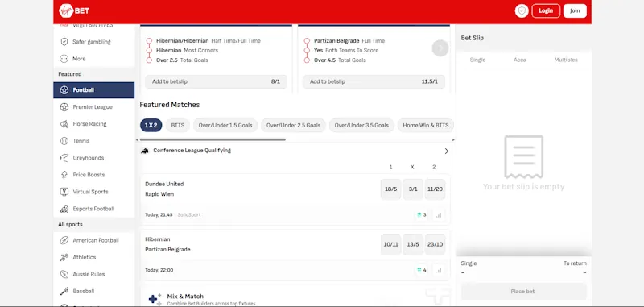
Task: Click the Premier League ball icon
Action: point(64,107)
